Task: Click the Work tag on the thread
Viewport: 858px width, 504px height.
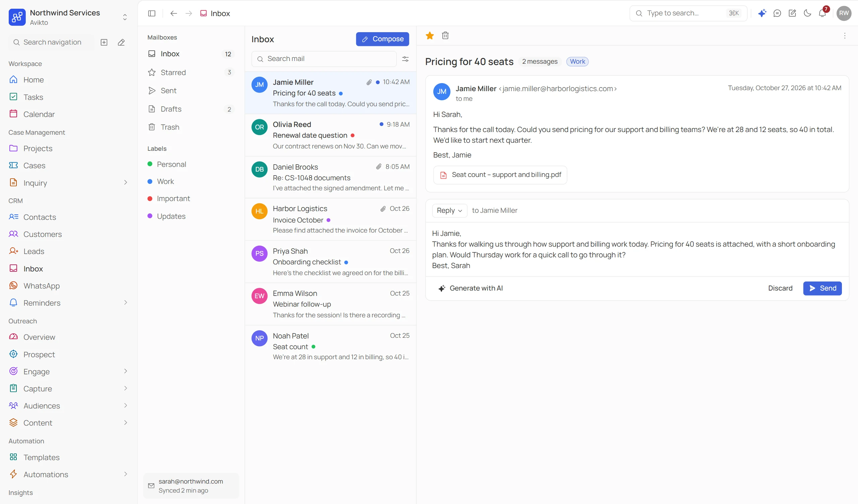Action: click(x=577, y=62)
